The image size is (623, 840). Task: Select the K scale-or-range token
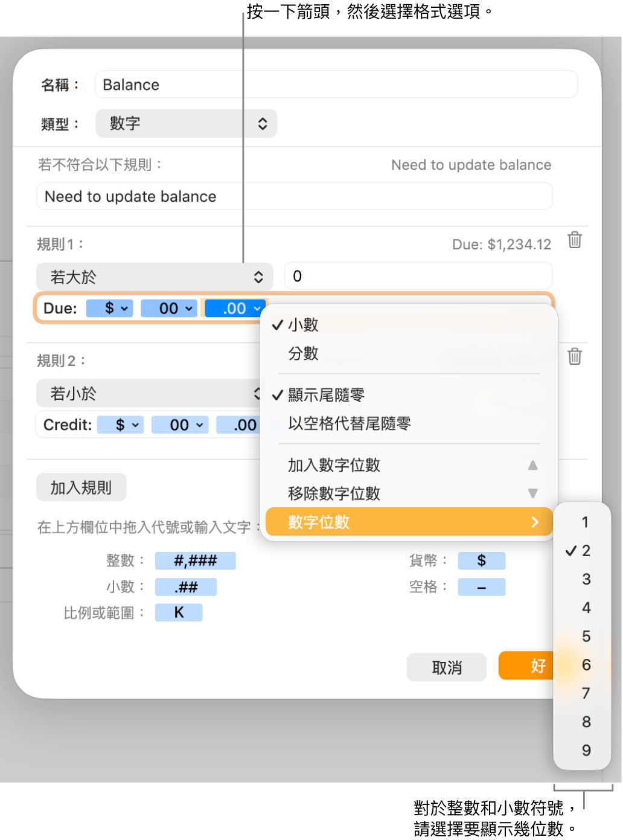178,612
